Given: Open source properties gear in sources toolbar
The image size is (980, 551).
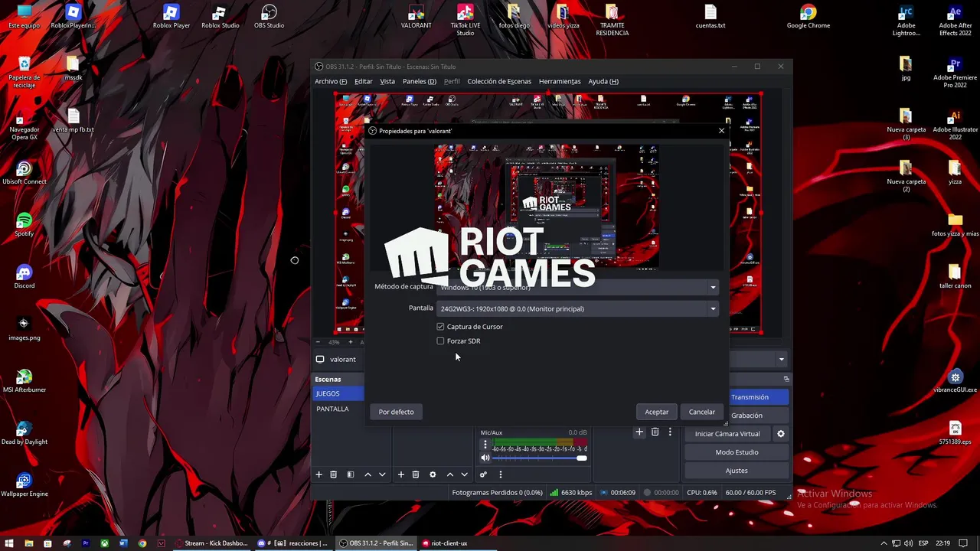Looking at the screenshot, I should 433,474.
